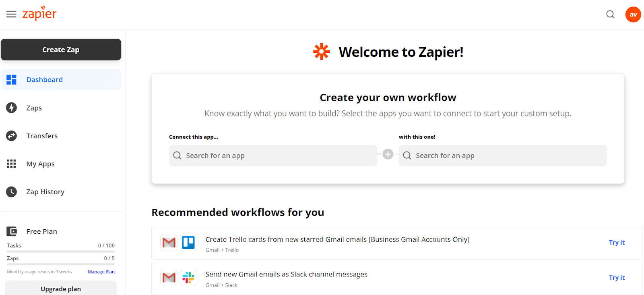Try the Gmail to Slack workflow

click(x=616, y=277)
